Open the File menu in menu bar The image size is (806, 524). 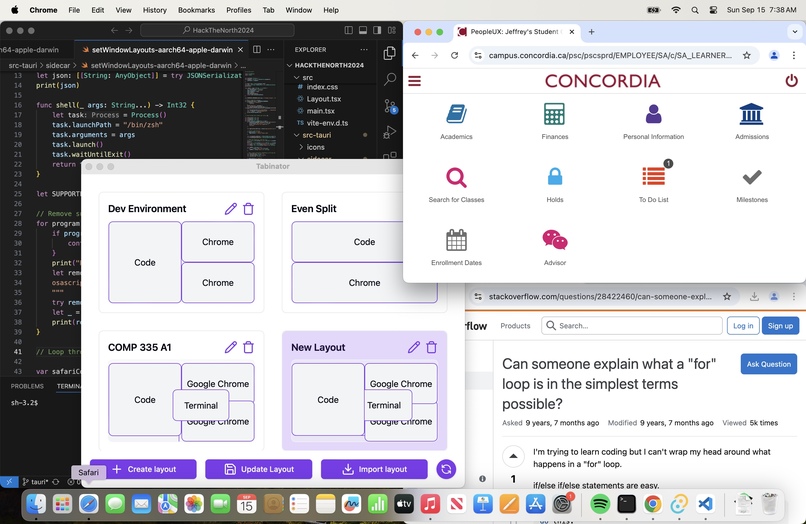74,10
